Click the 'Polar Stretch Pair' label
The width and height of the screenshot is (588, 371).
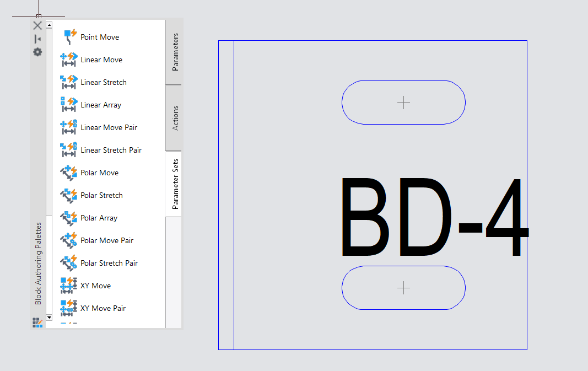tap(109, 263)
